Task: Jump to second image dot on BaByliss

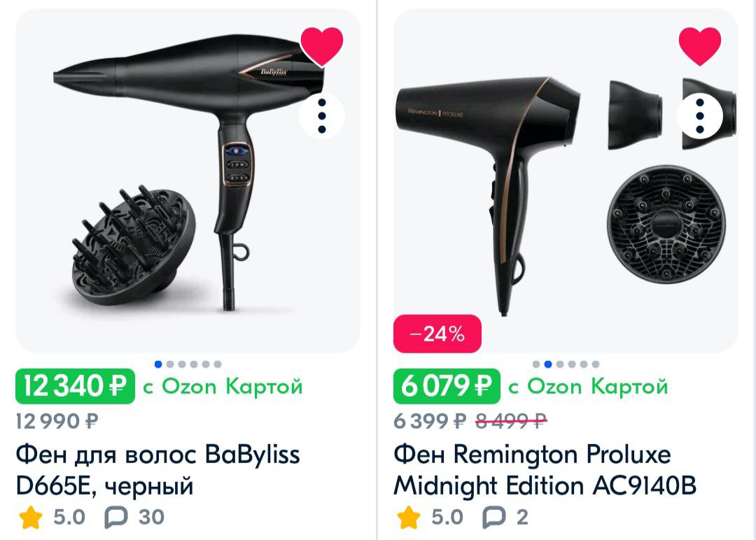Action: click(169, 364)
